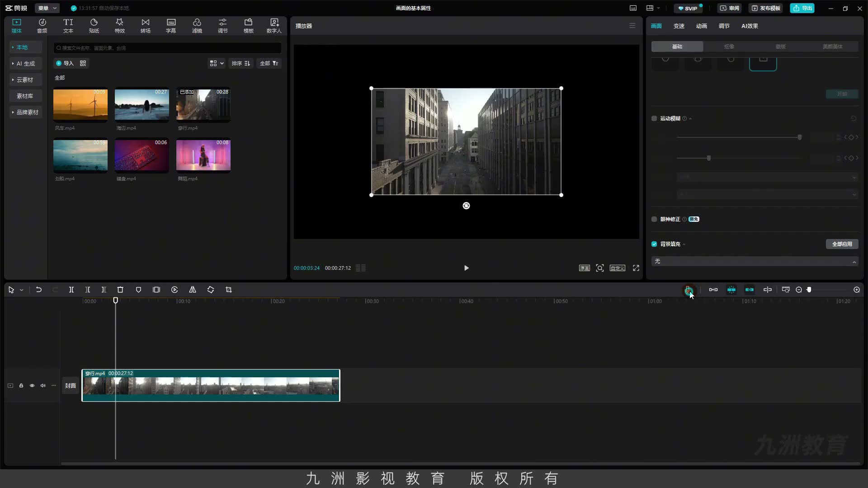Click the timeline zoom slider handle
Viewport: 868px width, 488px height.
[x=809, y=290]
